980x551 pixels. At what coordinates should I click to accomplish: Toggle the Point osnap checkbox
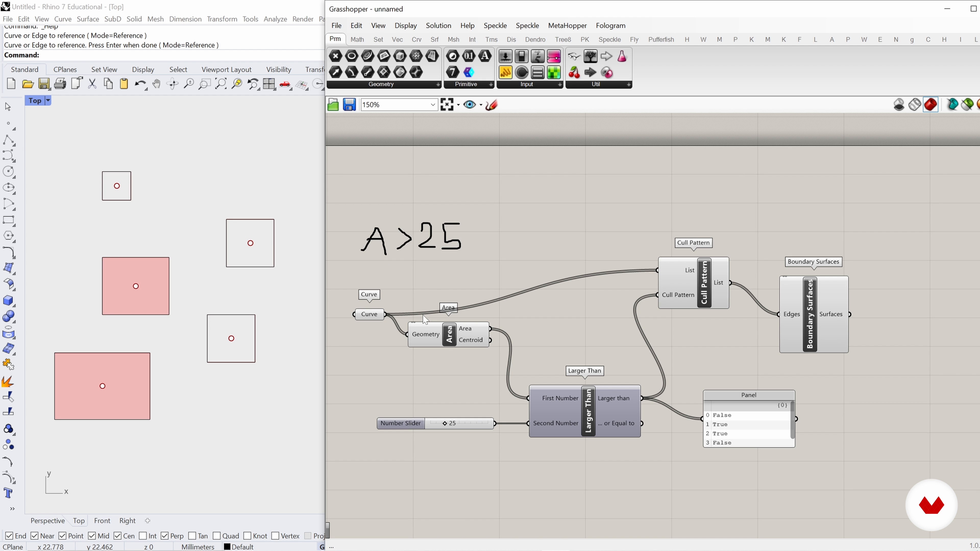[x=62, y=535]
